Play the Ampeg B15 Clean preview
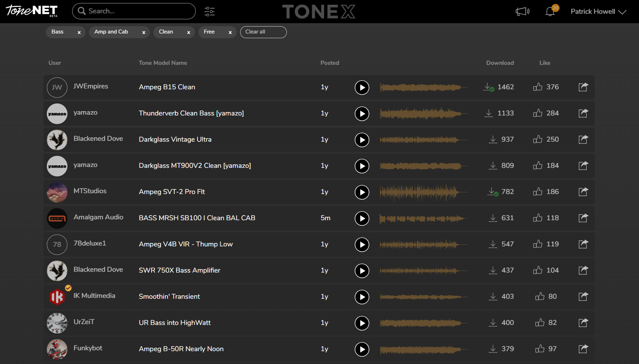Screen dimensions: 639x364 (362, 88)
